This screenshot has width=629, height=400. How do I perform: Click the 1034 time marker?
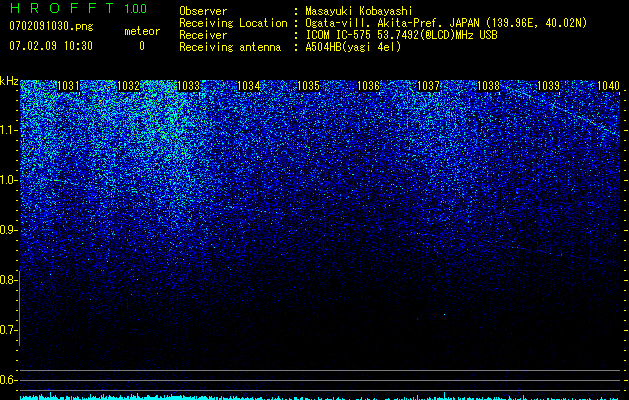tap(248, 86)
